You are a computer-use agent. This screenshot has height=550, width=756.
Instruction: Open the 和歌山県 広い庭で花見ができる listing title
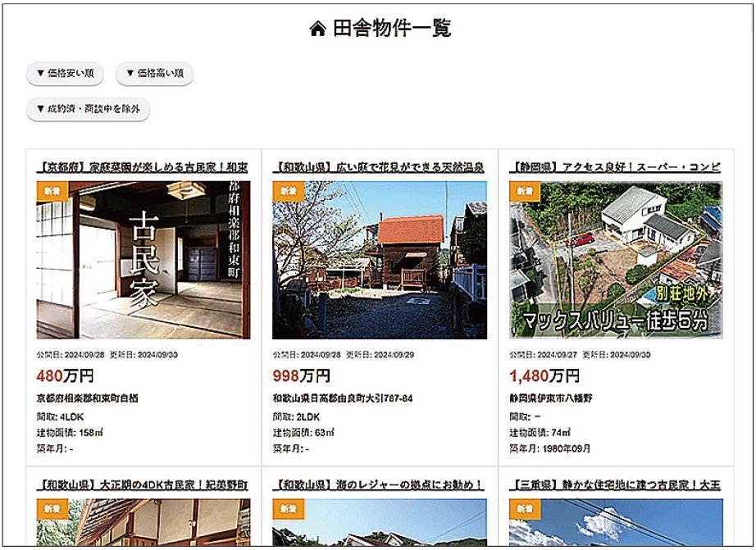pos(379,167)
